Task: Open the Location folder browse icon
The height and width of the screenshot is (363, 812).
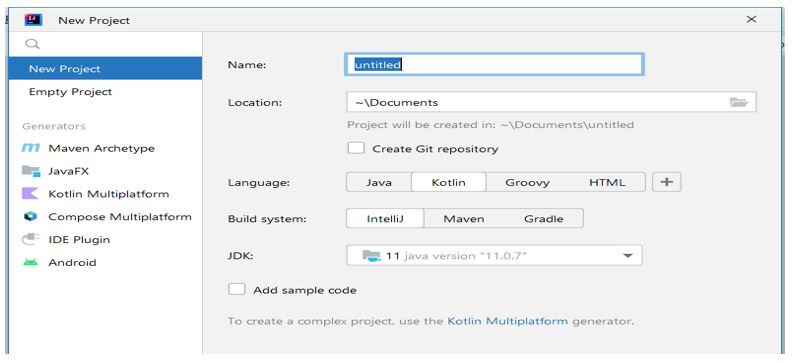Action: [x=738, y=103]
